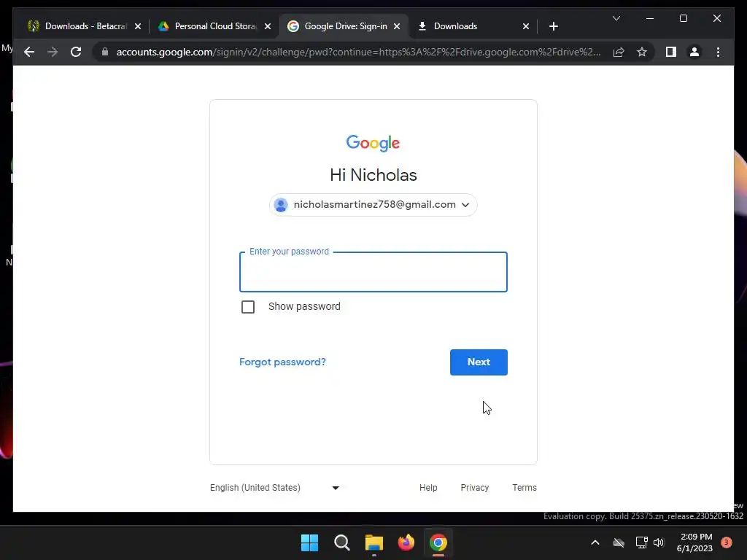Open Windows taskbar search
This screenshot has height=560, width=747.
[x=341, y=542]
